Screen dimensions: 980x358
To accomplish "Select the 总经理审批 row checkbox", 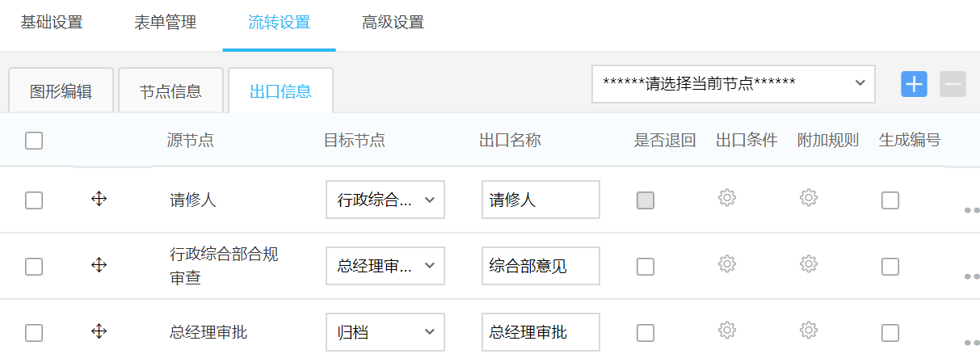I will click(x=34, y=333).
